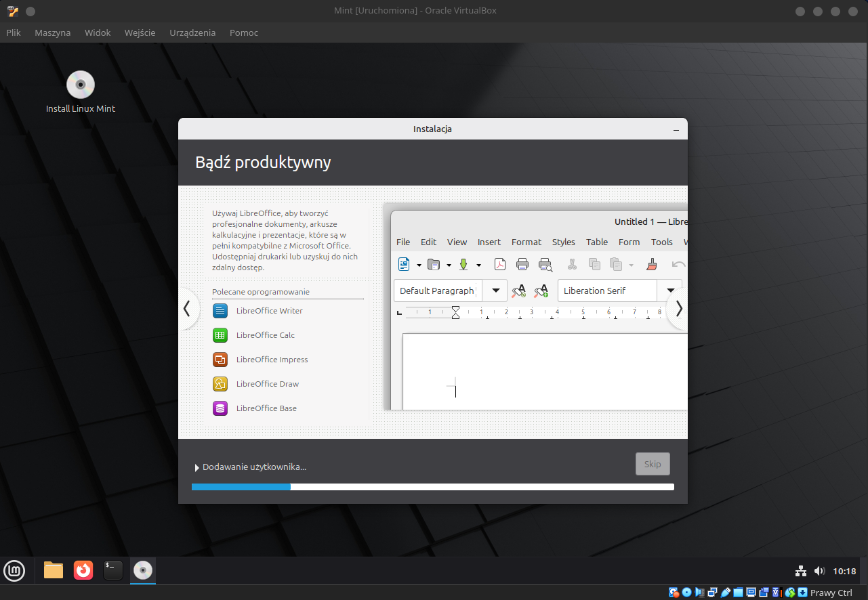The width and height of the screenshot is (868, 600).
Task: Click the VirtualBox display settings indicator
Action: (x=751, y=593)
